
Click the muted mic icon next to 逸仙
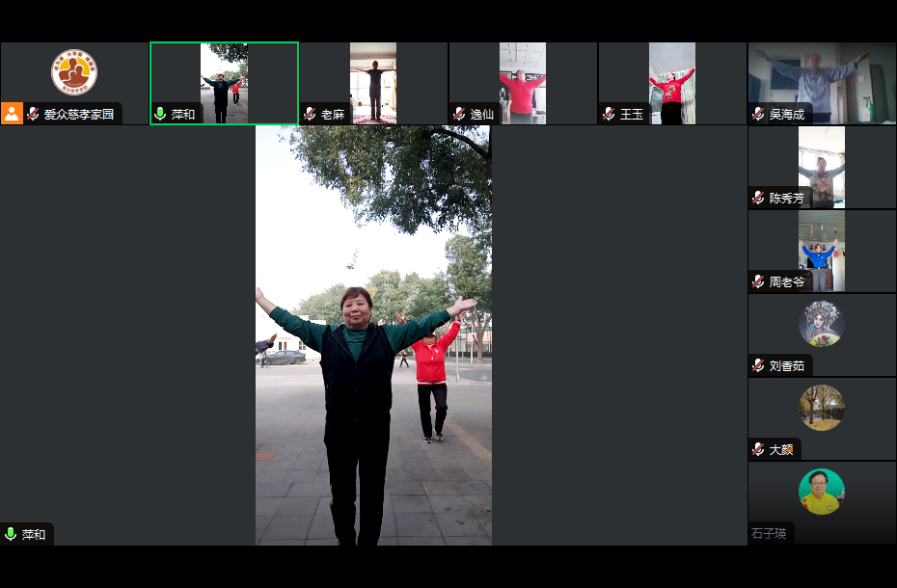pos(459,114)
